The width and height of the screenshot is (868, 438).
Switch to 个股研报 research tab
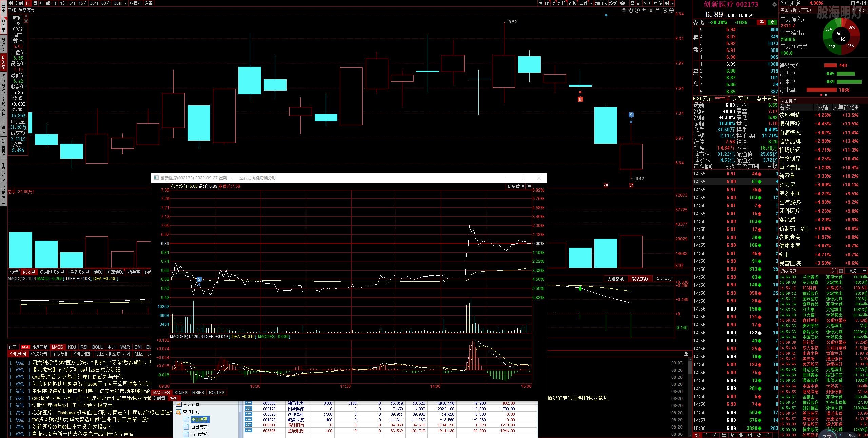tap(61, 354)
